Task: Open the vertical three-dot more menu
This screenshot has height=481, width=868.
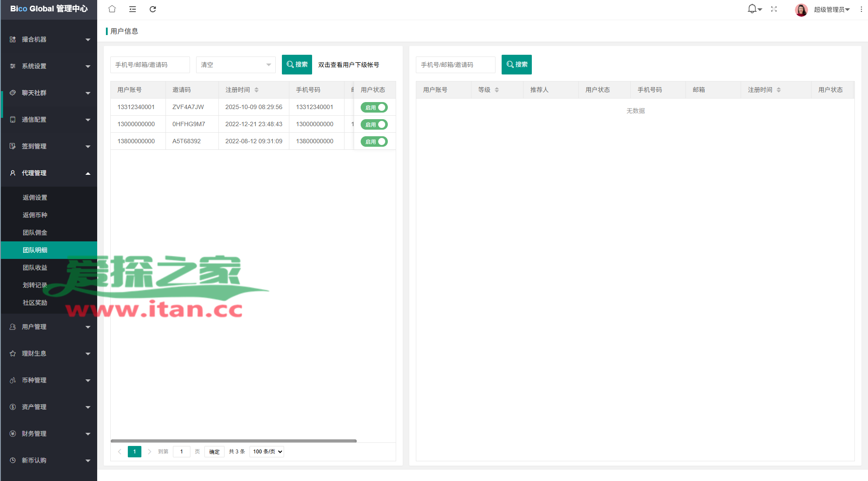Action: click(x=861, y=9)
